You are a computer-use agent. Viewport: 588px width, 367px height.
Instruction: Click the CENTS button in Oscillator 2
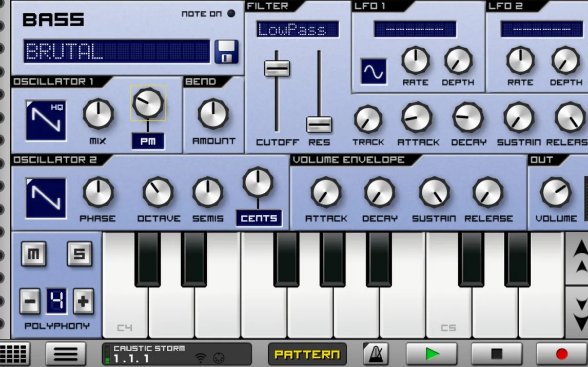tap(259, 218)
